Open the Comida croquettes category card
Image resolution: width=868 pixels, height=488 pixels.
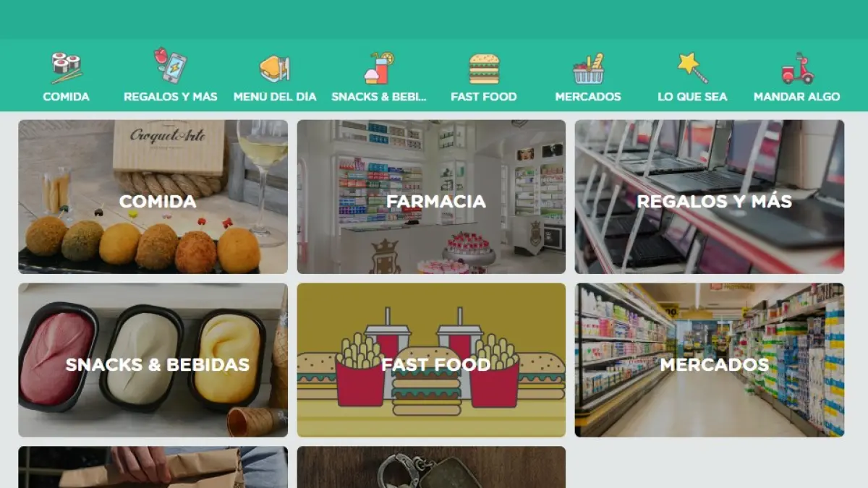[153, 197]
